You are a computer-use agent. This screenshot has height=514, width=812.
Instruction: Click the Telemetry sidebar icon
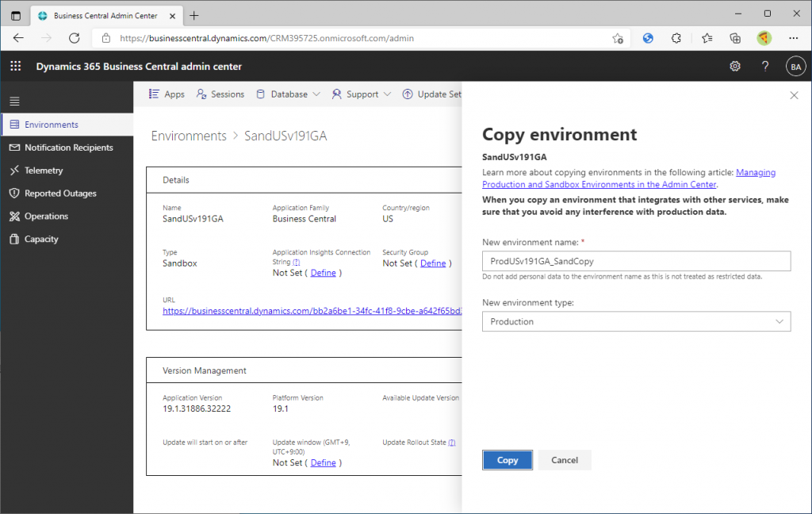14,171
